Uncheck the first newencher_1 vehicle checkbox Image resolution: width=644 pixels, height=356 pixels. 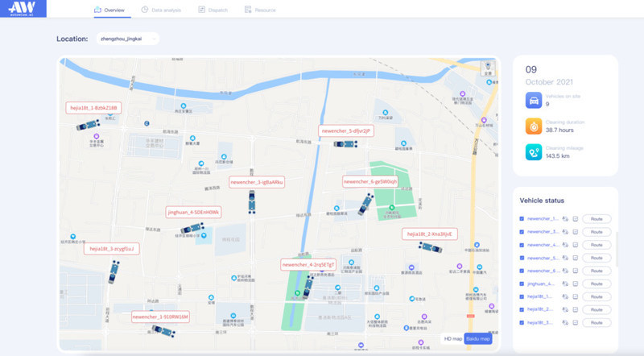point(522,218)
